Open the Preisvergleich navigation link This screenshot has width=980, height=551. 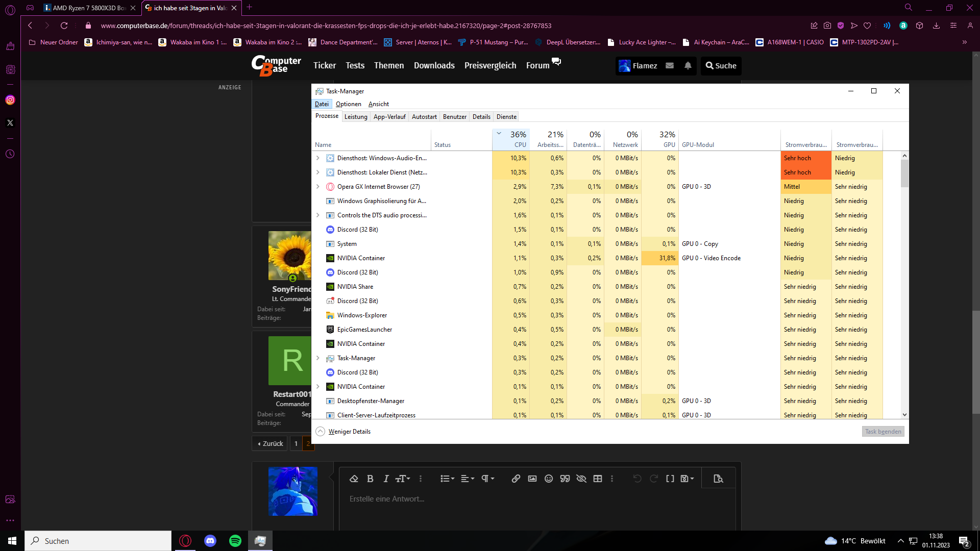[x=490, y=65]
